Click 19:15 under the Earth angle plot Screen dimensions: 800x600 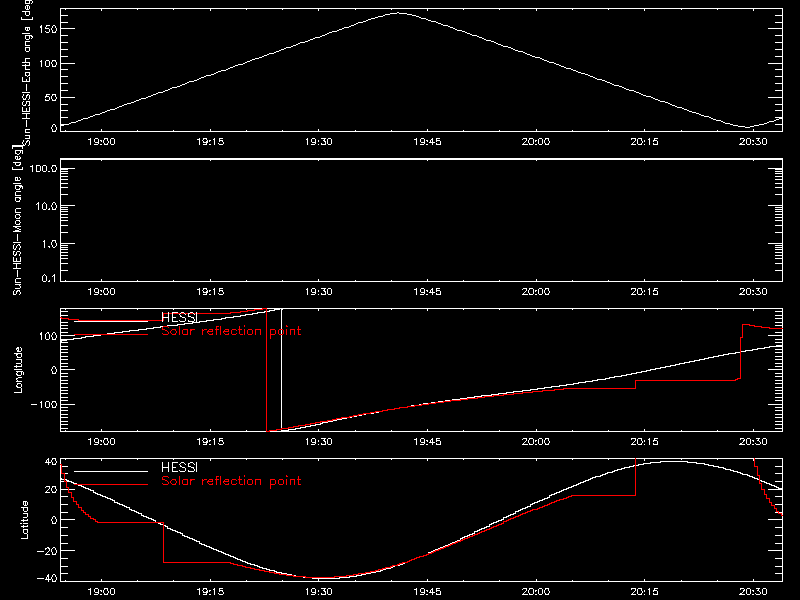point(210,141)
